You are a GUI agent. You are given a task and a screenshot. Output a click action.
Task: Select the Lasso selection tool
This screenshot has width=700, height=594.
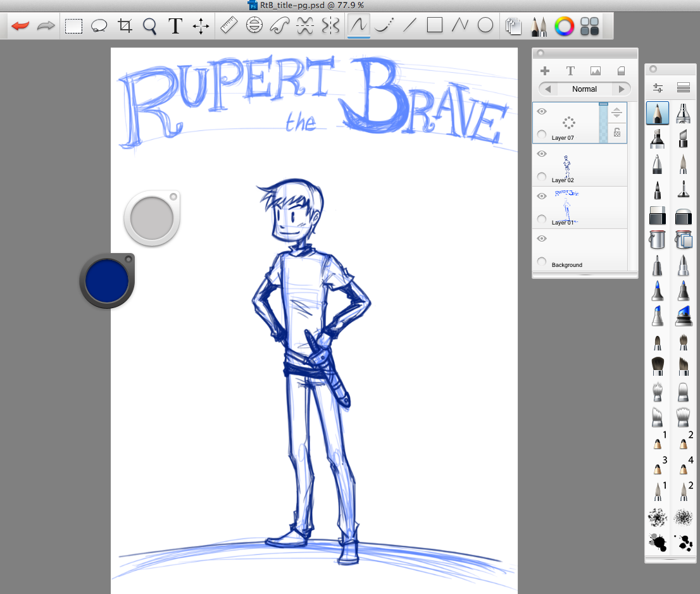99,26
